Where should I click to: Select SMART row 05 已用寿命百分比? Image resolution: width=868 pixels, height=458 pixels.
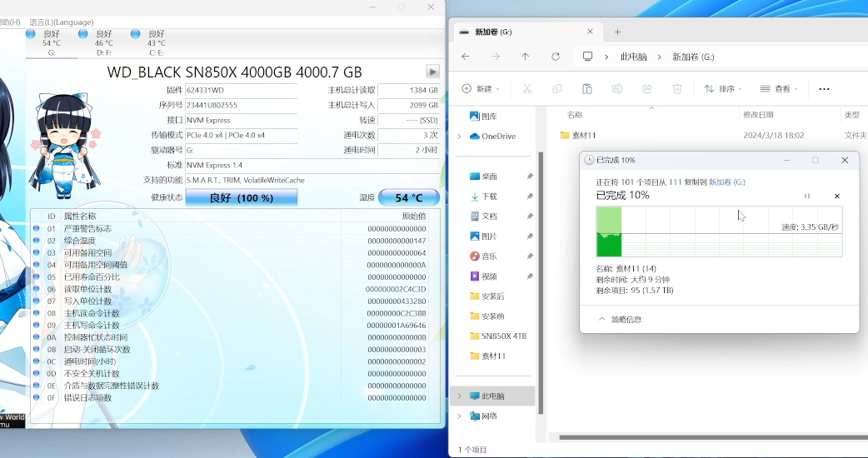235,276
